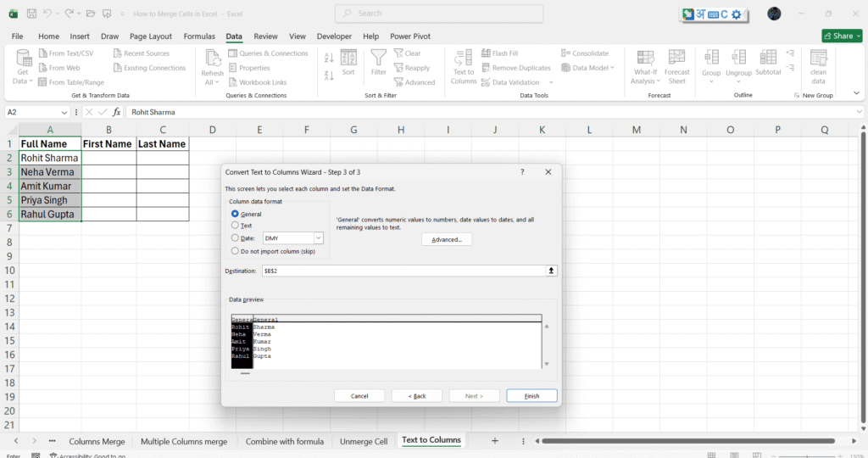Open Queries & Connections pane
Viewport: 868px width, 458px height.
point(268,53)
